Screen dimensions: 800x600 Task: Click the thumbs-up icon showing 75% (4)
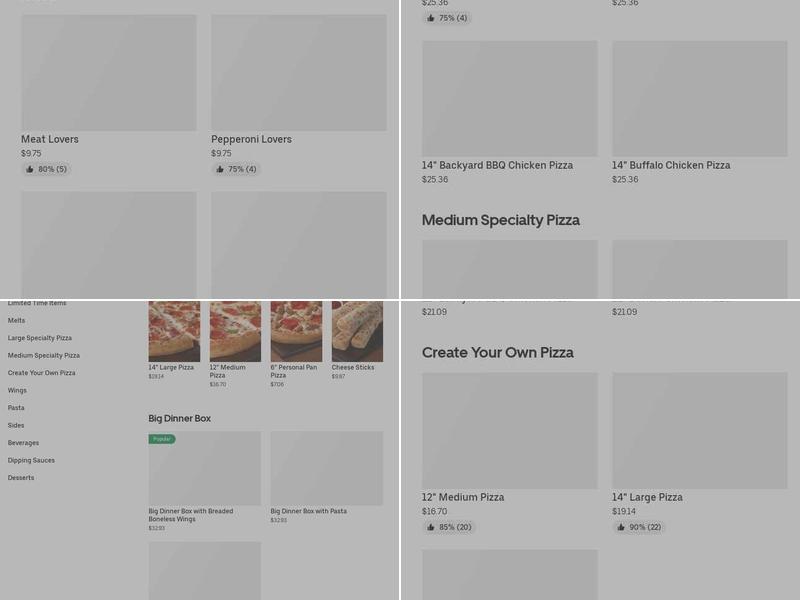click(446, 17)
